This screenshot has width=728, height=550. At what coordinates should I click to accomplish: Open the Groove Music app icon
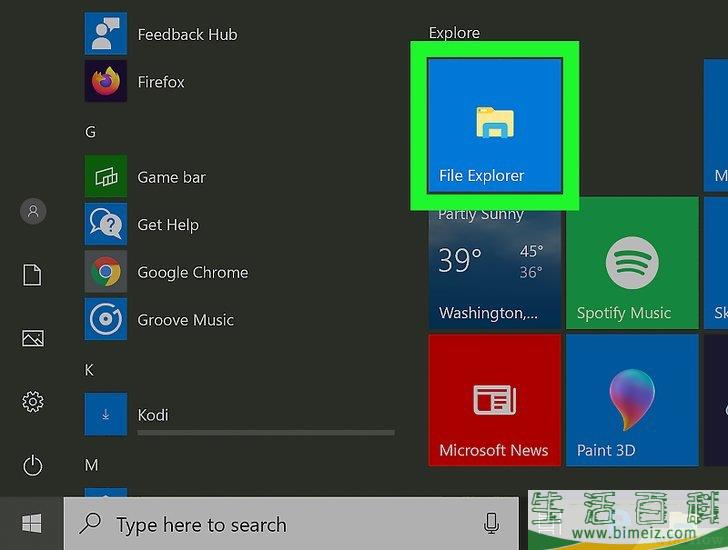pos(105,319)
